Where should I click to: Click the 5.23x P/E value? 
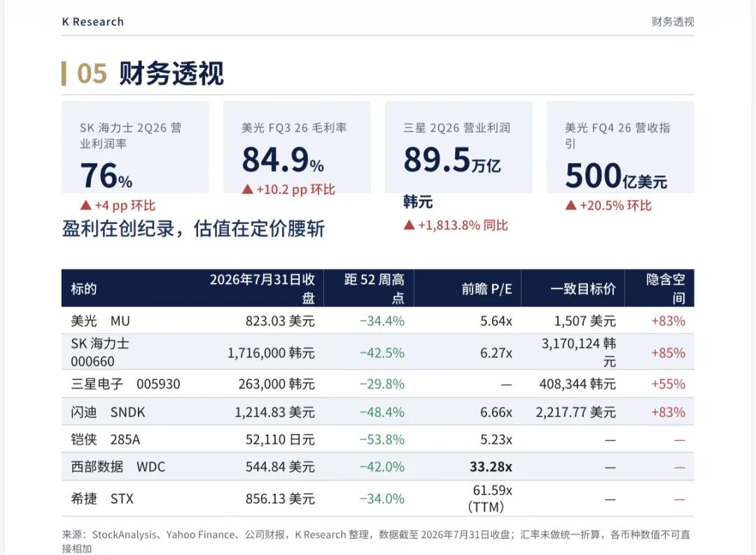(496, 440)
